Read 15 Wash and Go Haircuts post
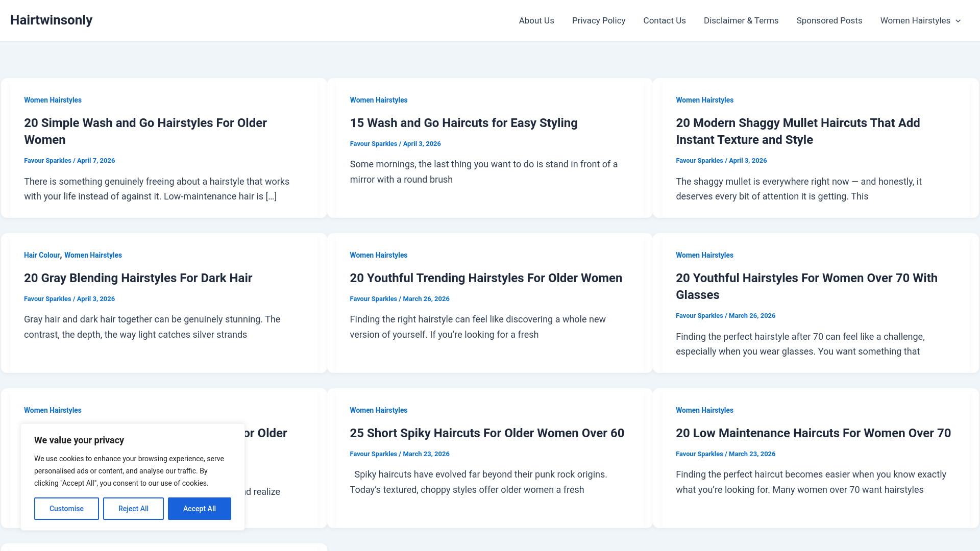 (x=463, y=123)
